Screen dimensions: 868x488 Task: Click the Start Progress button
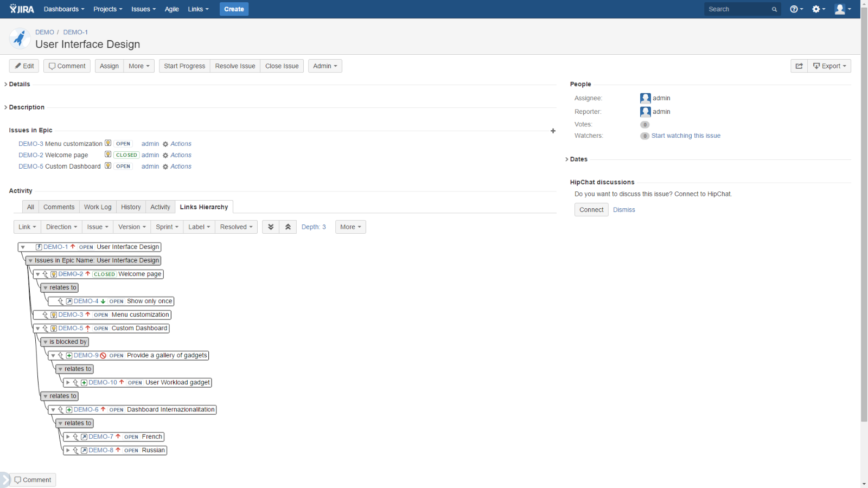pyautogui.click(x=184, y=66)
